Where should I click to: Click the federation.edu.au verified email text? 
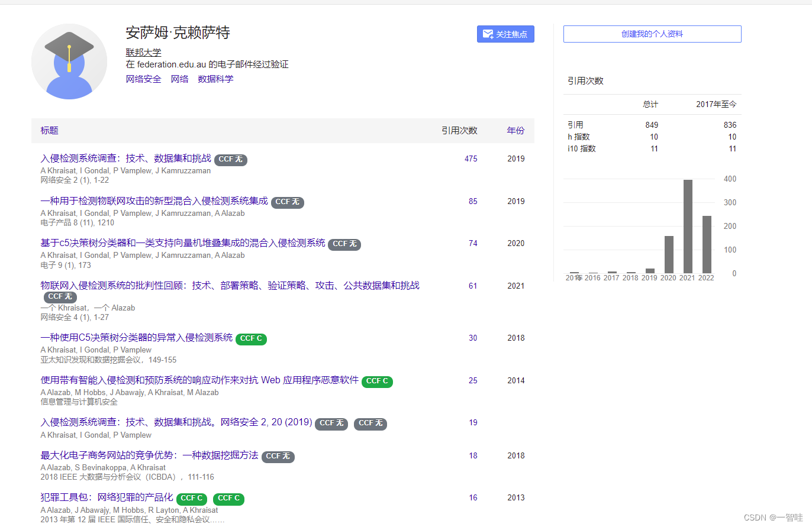207,64
